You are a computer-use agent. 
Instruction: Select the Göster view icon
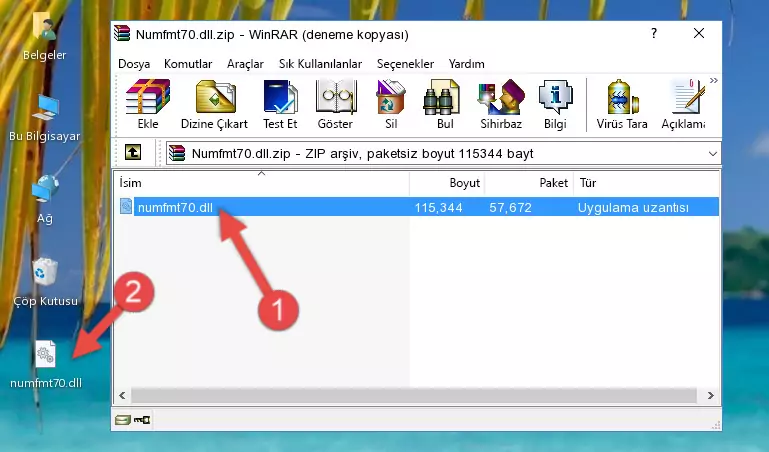335,104
